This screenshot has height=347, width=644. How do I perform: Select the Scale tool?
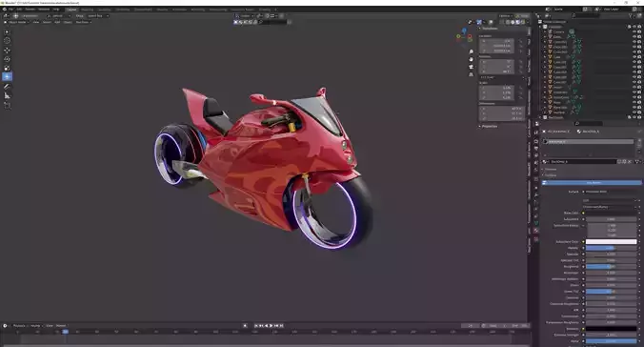7,68
